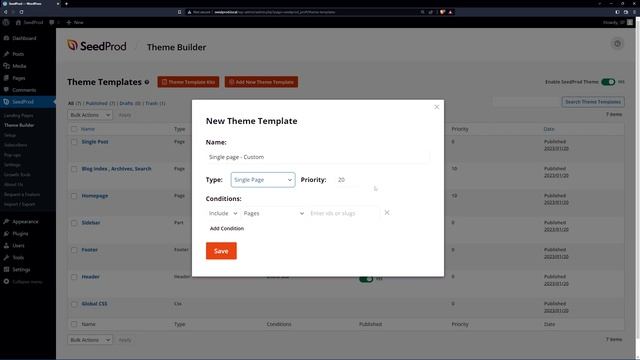The image size is (640, 360).
Task: Click the WordPress logo in admin bar
Action: (x=6, y=22)
